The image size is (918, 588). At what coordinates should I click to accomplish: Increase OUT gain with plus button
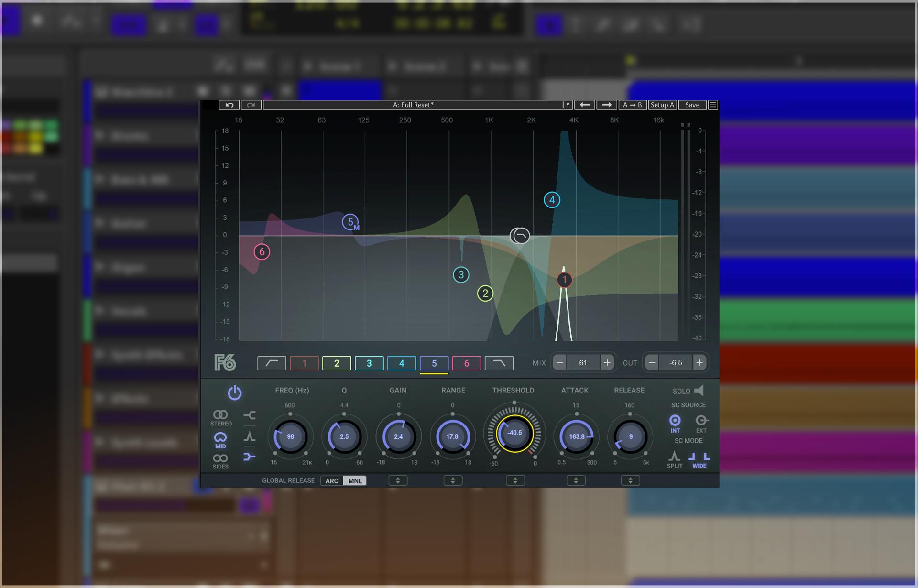coord(699,363)
